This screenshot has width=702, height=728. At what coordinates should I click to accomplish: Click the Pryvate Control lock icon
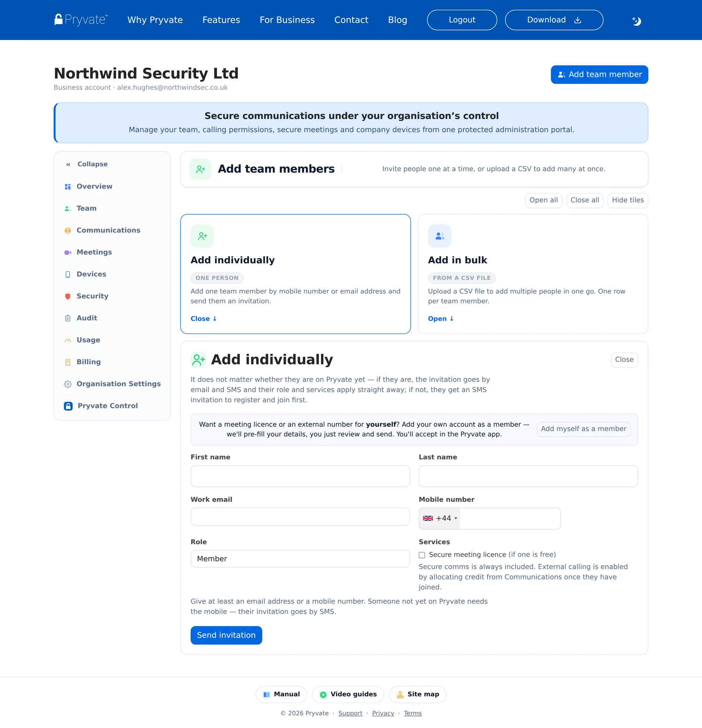68,406
